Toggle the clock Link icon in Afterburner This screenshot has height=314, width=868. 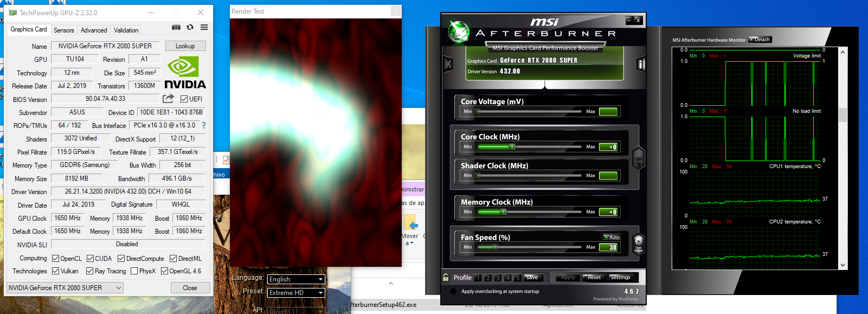638,157
